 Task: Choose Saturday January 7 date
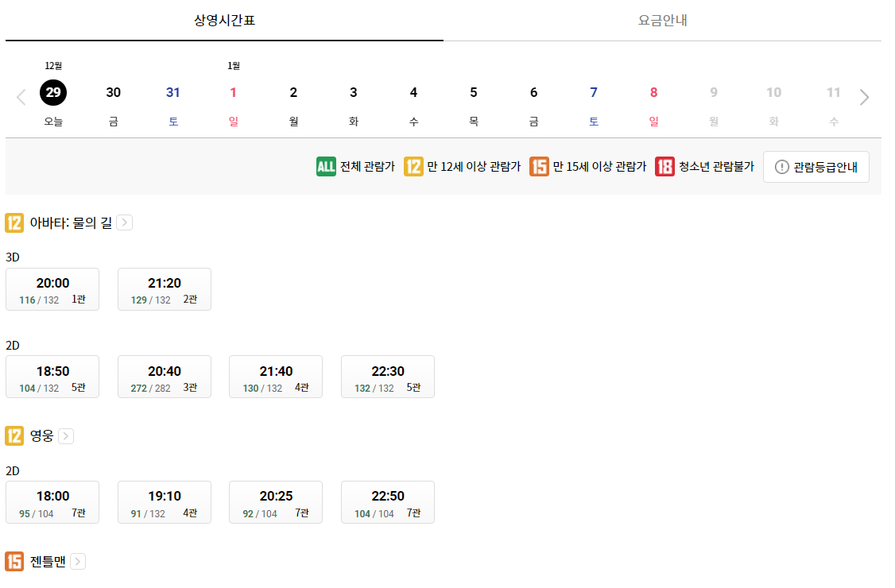pyautogui.click(x=593, y=92)
